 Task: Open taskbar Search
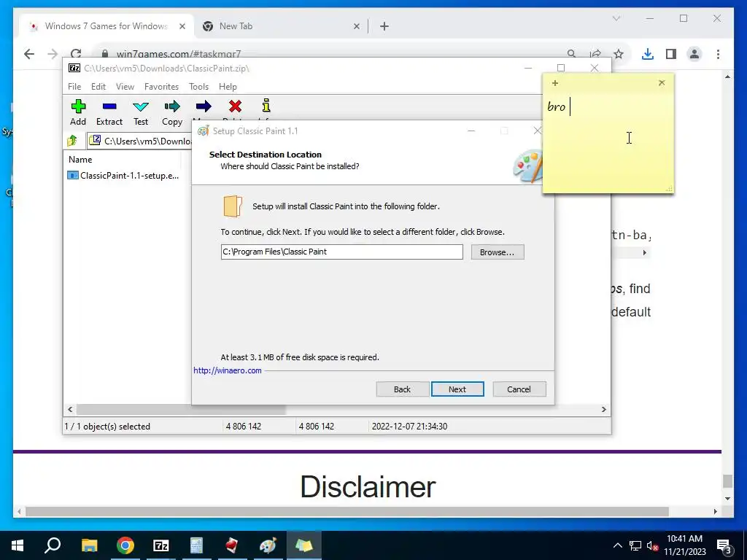tap(53, 545)
